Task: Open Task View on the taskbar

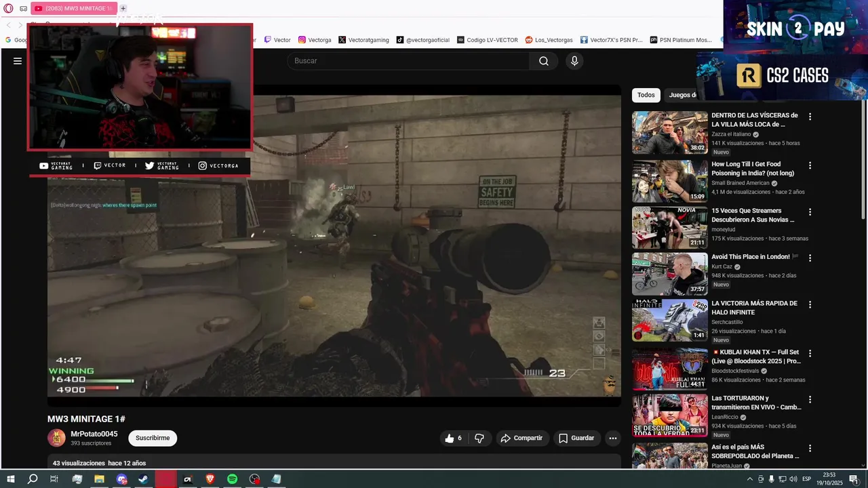Action: point(54,479)
